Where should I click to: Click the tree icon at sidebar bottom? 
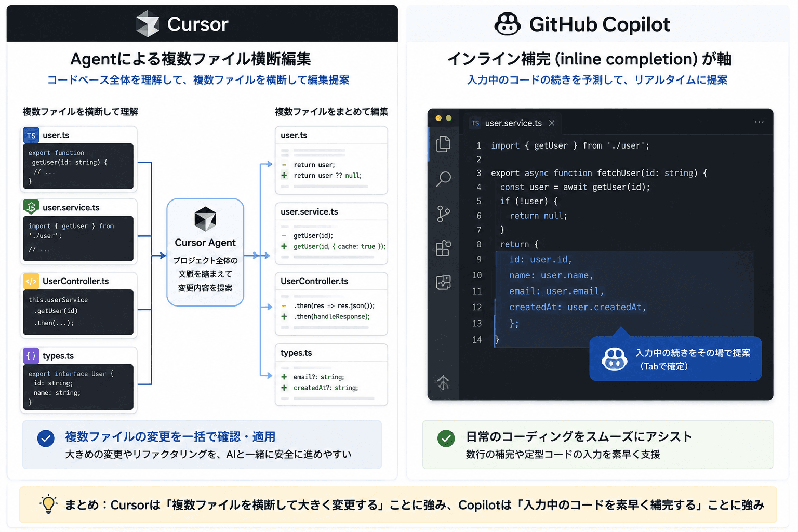443,383
